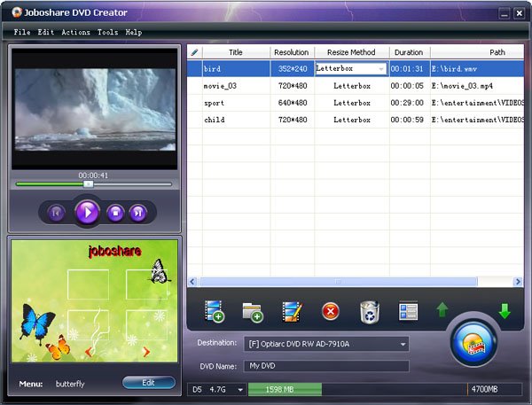Stop the preview playback
This screenshot has height=405, width=532.
(x=115, y=213)
